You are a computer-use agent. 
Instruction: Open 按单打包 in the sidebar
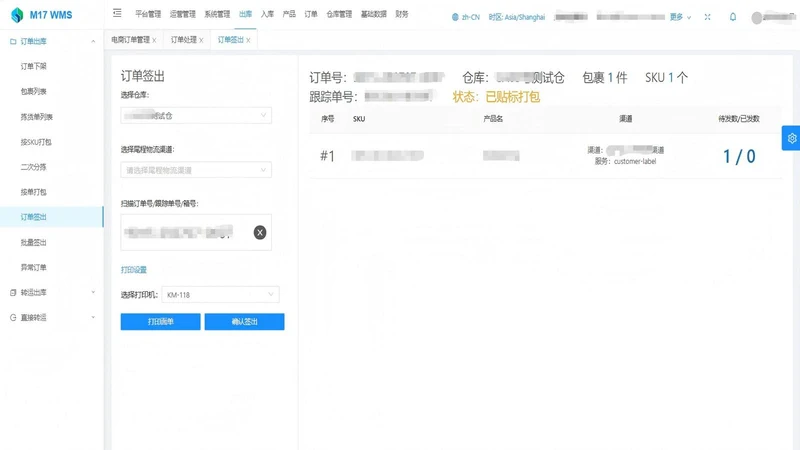34,192
